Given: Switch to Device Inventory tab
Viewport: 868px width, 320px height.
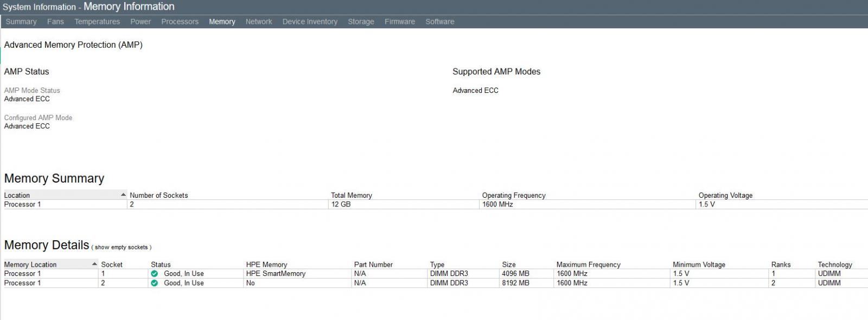Looking at the screenshot, I should (310, 22).
